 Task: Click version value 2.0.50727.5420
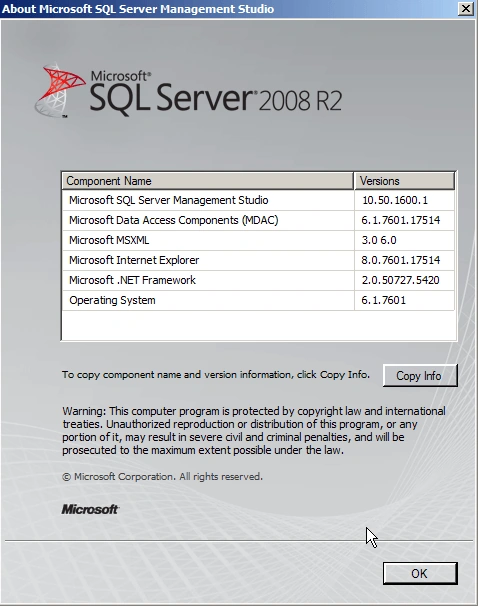[400, 280]
